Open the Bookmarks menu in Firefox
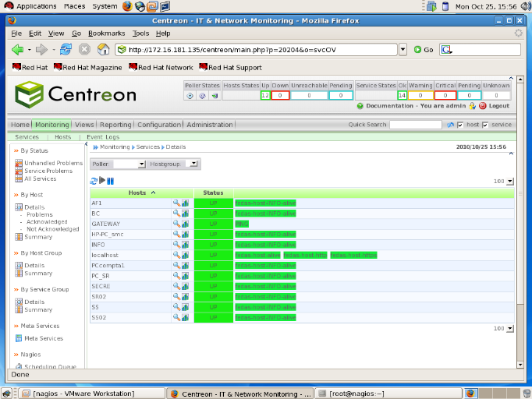This screenshot has width=532, height=399. [x=105, y=34]
